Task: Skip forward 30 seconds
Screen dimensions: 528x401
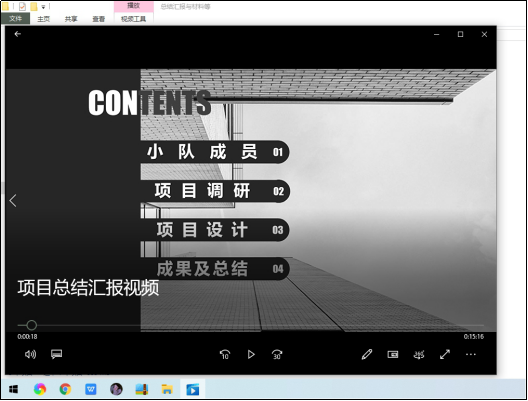Action: click(x=277, y=354)
